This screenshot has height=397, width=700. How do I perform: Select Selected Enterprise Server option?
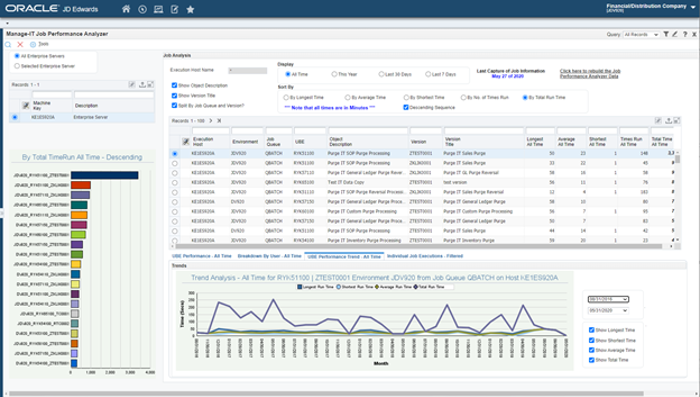point(17,66)
